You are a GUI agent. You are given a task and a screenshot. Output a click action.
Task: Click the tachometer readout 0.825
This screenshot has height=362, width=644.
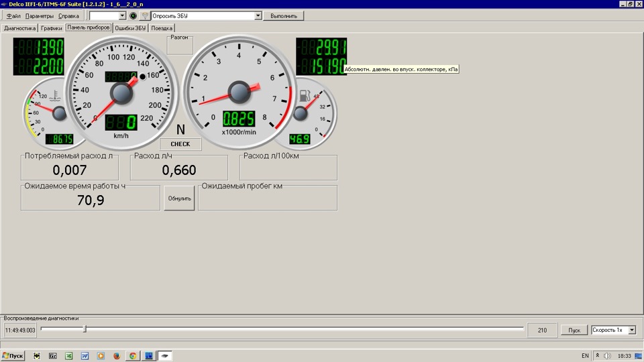[239, 119]
